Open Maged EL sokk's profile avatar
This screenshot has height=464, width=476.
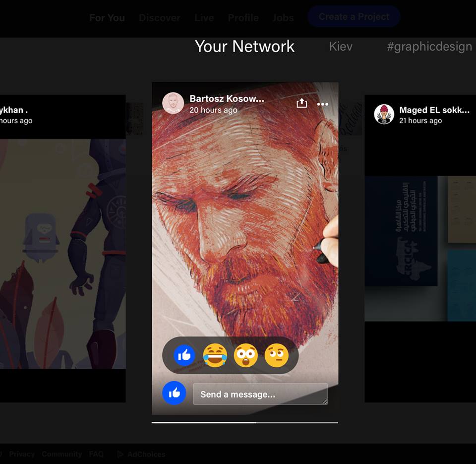click(384, 114)
